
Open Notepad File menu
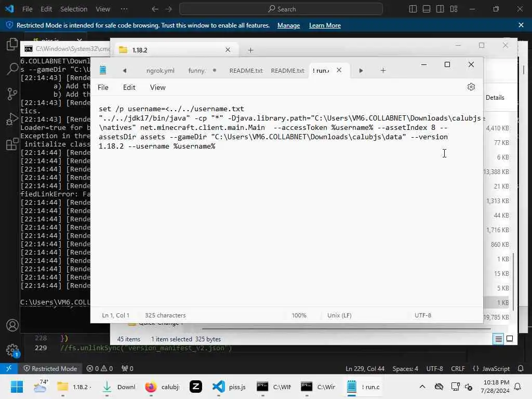pyautogui.click(x=103, y=87)
